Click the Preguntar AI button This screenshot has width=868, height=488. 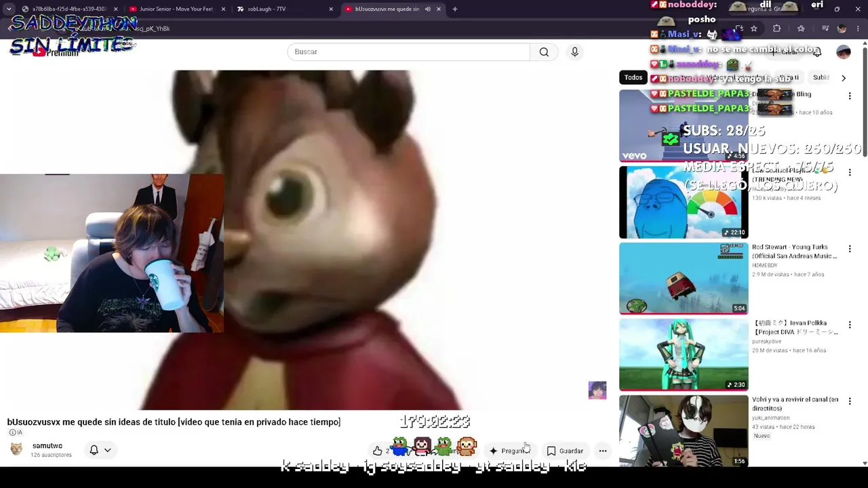pyautogui.click(x=509, y=451)
